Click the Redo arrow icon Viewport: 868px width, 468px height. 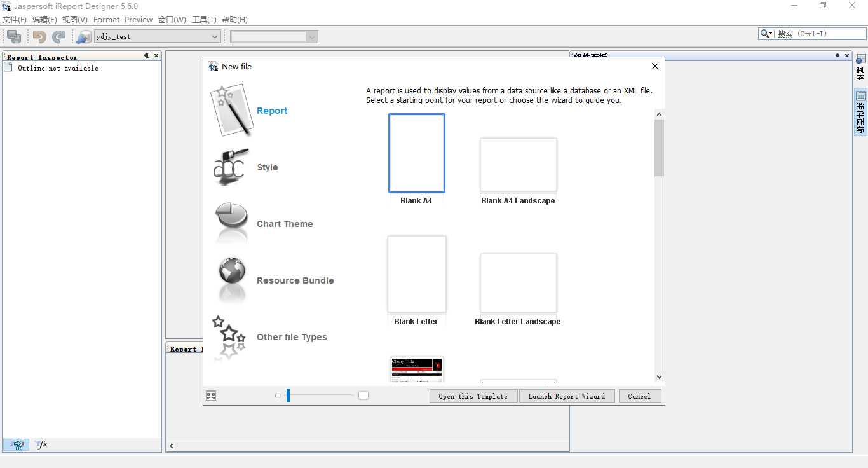coord(59,37)
